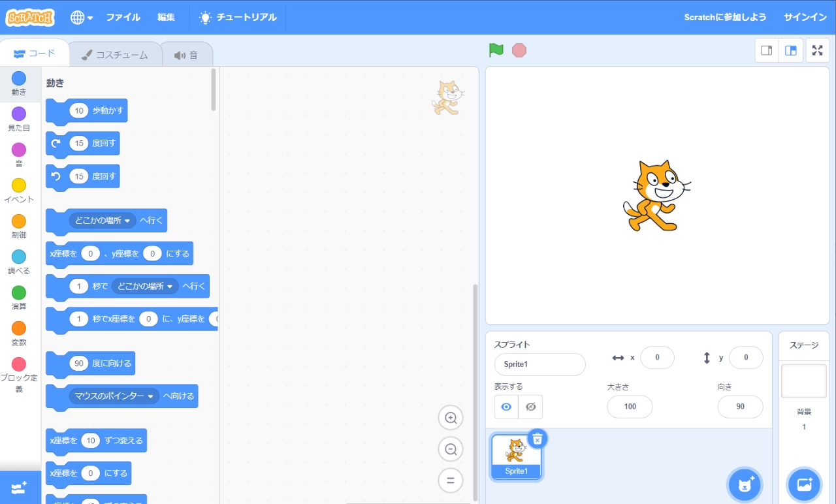The image size is (836, 504).
Task: Select the Sprite1 thumbnail
Action: point(516,457)
